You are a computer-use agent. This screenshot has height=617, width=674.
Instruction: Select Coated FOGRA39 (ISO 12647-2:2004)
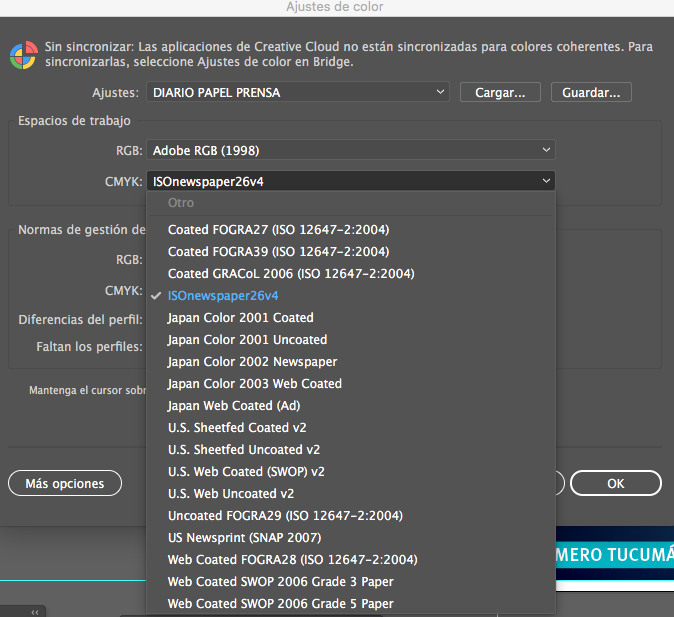[x=351, y=252]
